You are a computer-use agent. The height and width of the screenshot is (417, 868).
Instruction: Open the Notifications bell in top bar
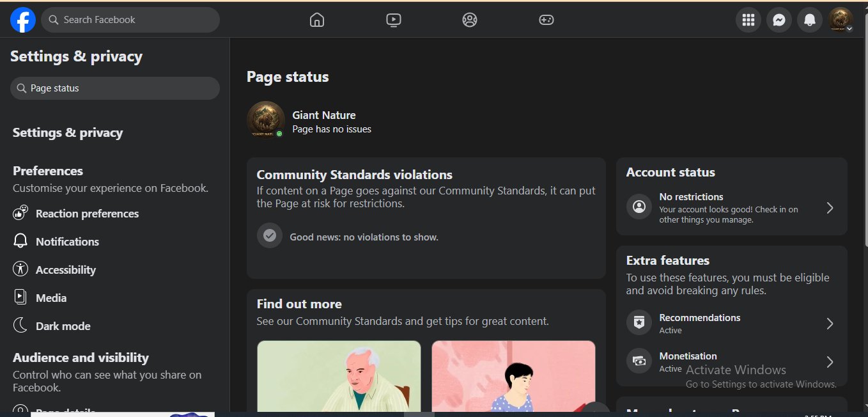(x=810, y=20)
